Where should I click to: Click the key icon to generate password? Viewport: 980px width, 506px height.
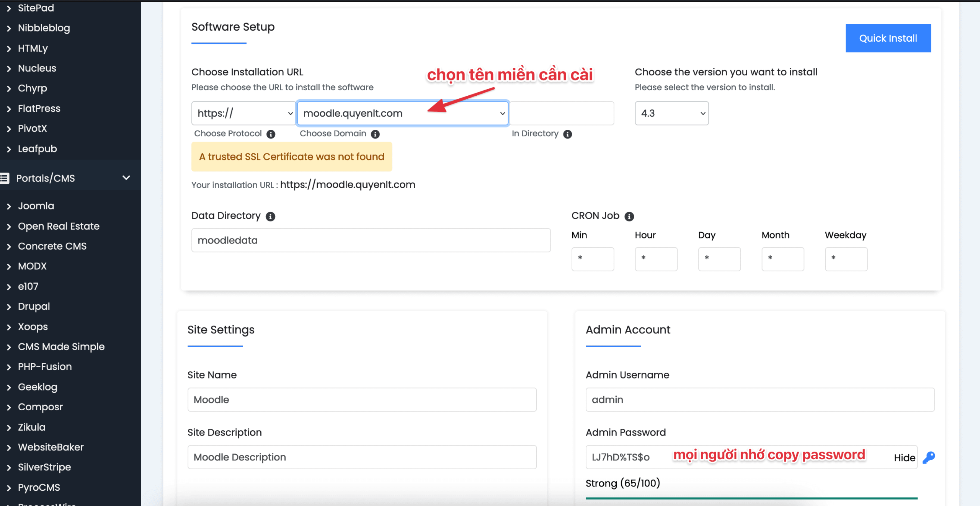pos(928,457)
